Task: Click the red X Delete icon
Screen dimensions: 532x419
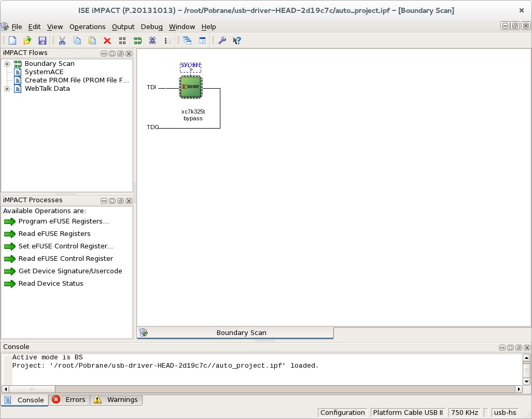Action: coord(107,41)
